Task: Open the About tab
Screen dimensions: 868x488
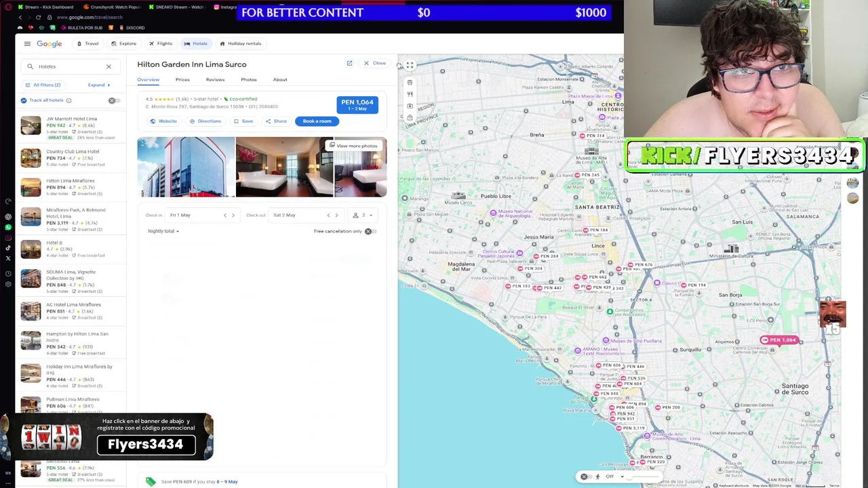Action: [280, 79]
